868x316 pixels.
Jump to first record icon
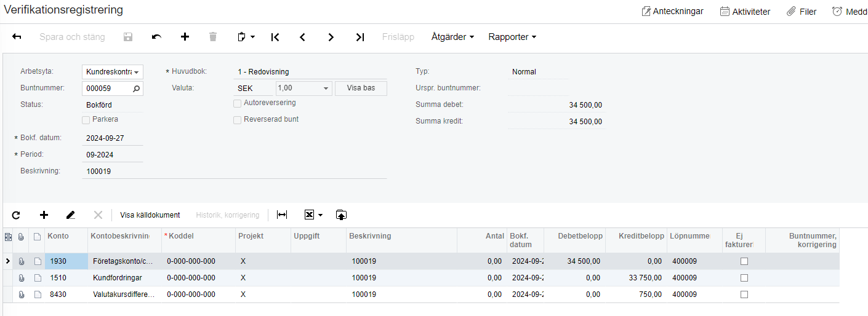pyautogui.click(x=275, y=37)
